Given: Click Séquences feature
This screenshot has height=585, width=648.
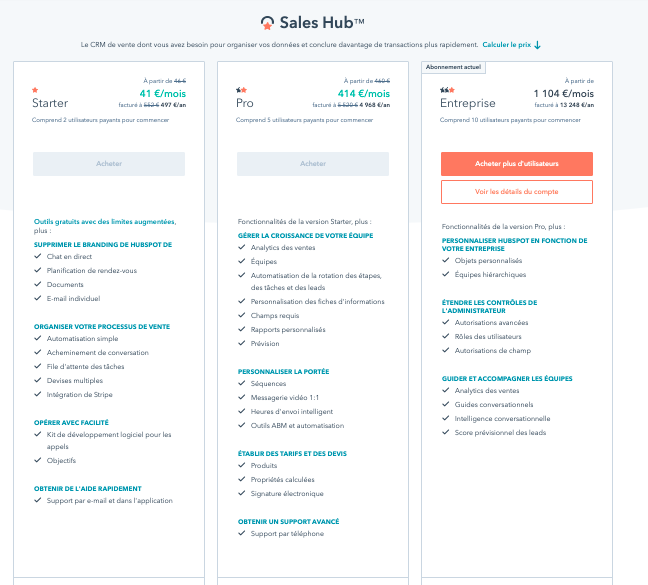Looking at the screenshot, I should pyautogui.click(x=268, y=384).
